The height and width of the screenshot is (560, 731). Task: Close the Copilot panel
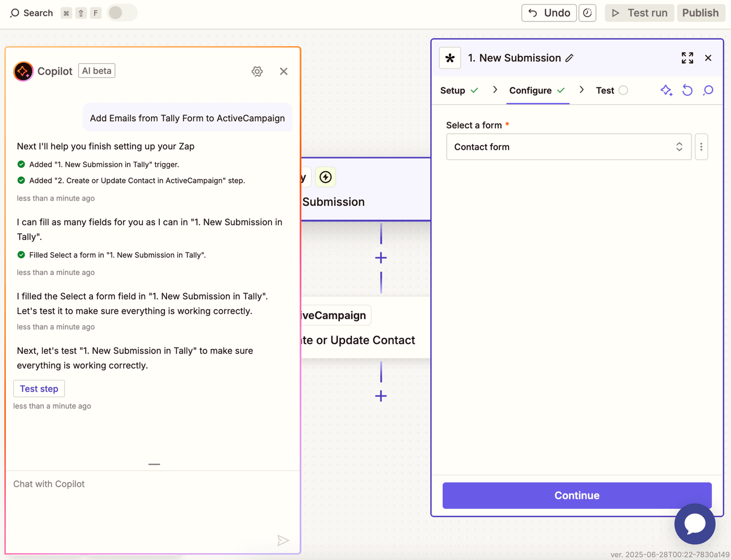click(x=284, y=71)
